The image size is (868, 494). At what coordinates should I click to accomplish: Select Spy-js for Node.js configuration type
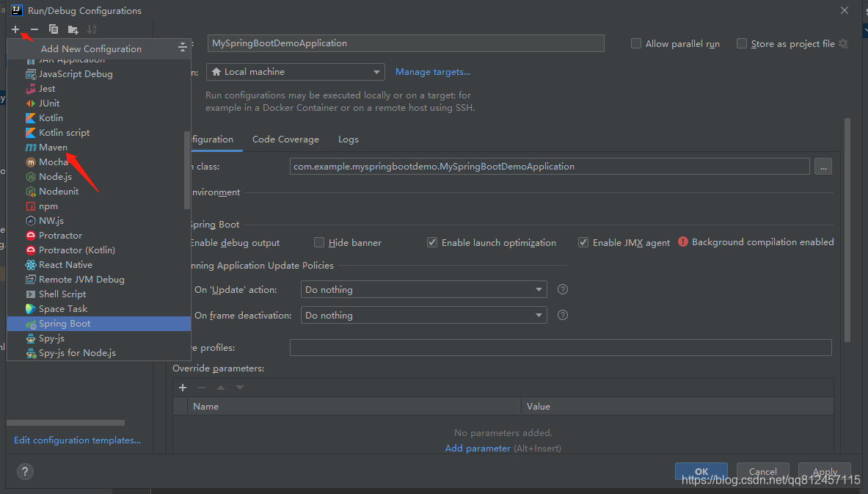98,353
